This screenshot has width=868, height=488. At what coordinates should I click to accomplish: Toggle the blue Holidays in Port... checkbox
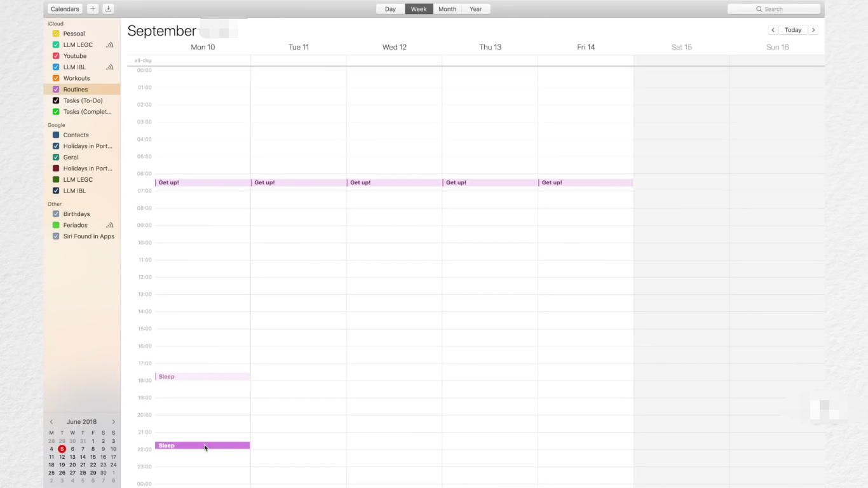coord(56,146)
